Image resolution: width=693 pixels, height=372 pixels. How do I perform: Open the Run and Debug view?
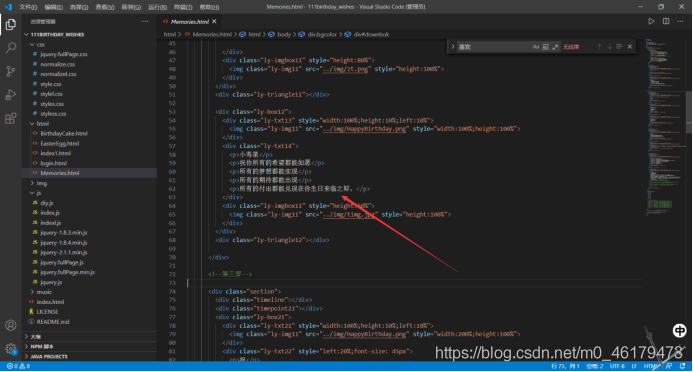[x=11, y=95]
